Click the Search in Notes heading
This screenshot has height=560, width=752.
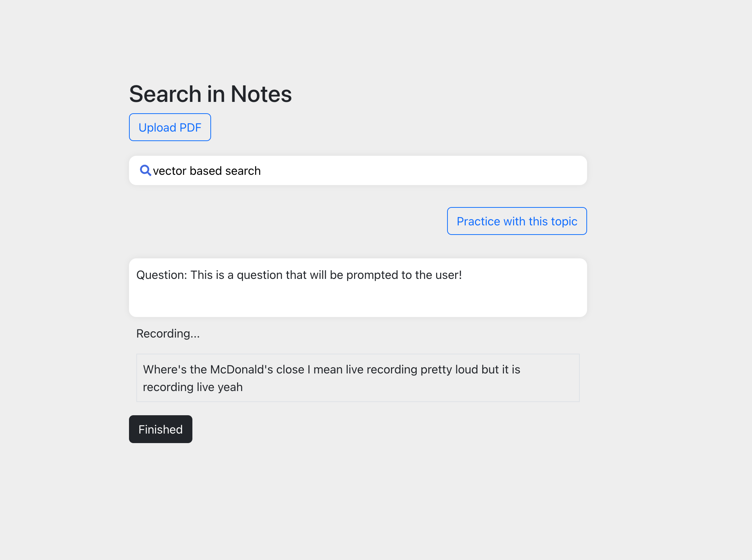[210, 94]
